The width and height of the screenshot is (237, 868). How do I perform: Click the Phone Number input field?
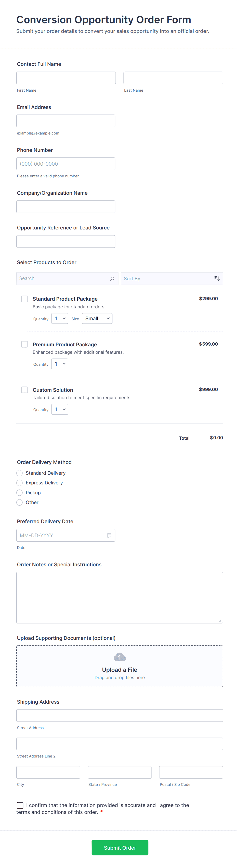pos(66,164)
